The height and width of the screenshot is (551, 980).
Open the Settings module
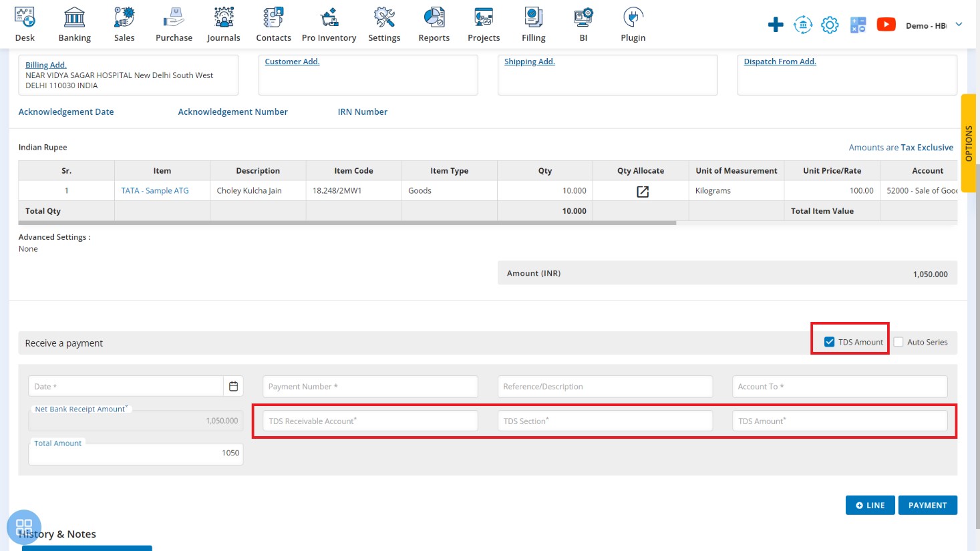pyautogui.click(x=384, y=25)
